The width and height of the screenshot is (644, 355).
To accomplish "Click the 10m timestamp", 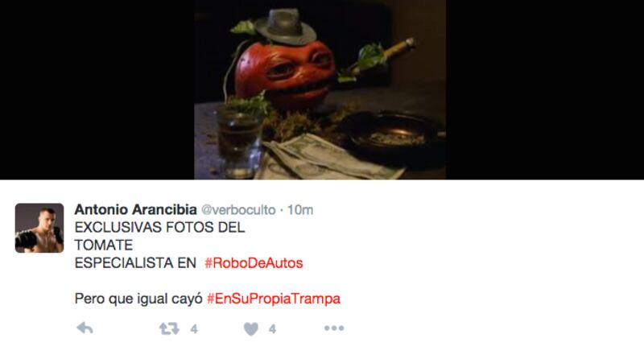I will [300, 210].
